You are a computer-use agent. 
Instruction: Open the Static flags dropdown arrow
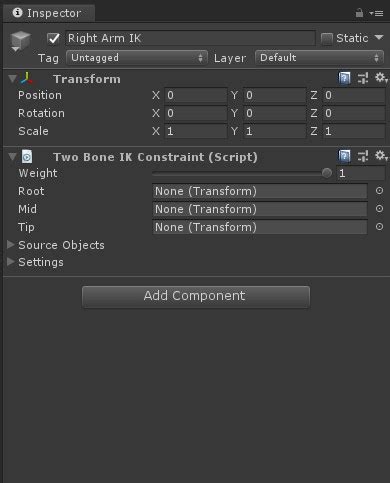(x=379, y=37)
